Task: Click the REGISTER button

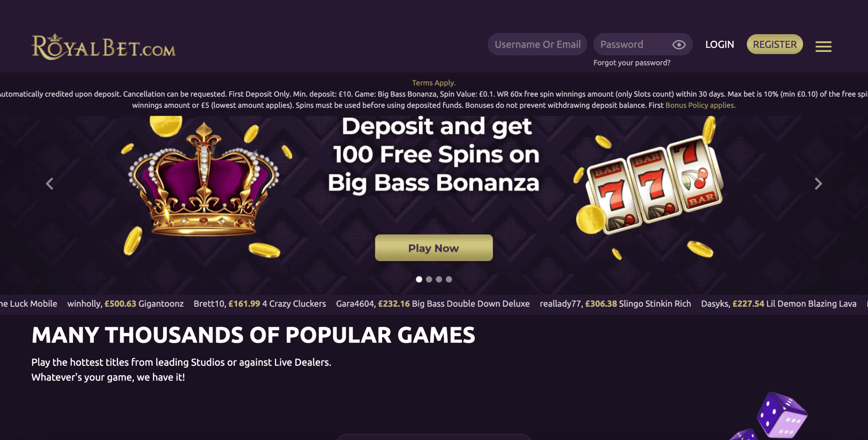Action: [775, 44]
